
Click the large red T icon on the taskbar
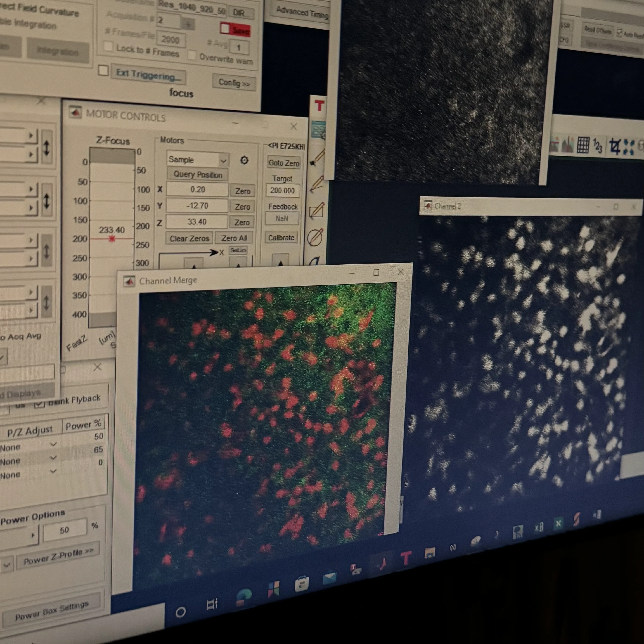point(406,558)
